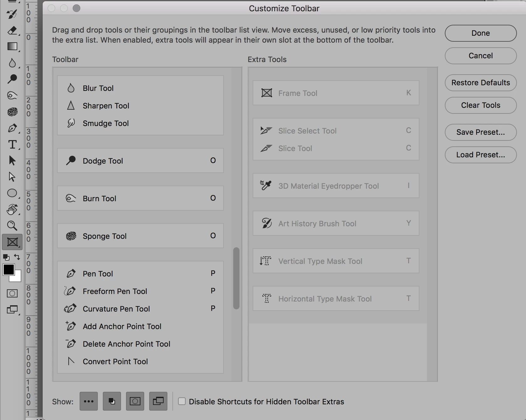The width and height of the screenshot is (526, 420).
Task: Select Pen Tool in Toolbar list
Action: click(140, 274)
